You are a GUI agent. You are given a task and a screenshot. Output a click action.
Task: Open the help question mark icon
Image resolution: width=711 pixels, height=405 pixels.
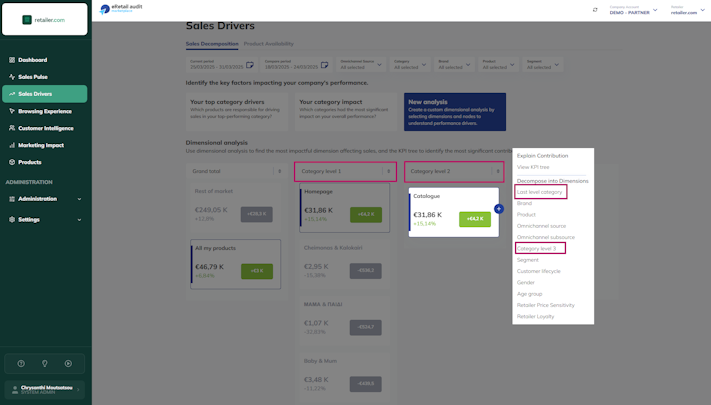[x=21, y=363]
